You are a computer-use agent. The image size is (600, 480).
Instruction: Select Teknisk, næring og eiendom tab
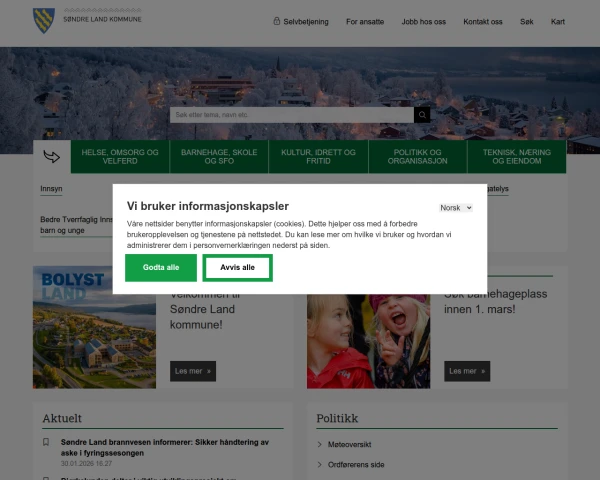(x=517, y=157)
